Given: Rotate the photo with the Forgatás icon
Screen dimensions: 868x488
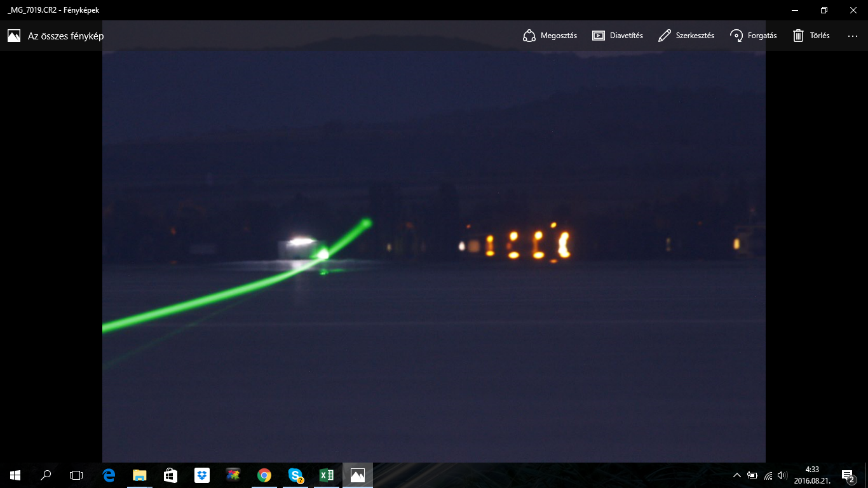Looking at the screenshot, I should point(736,36).
